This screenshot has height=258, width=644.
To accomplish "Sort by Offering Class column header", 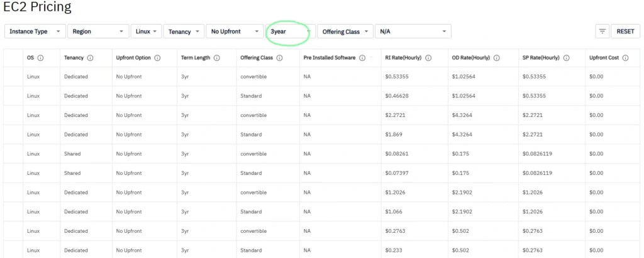I will click(x=257, y=58).
